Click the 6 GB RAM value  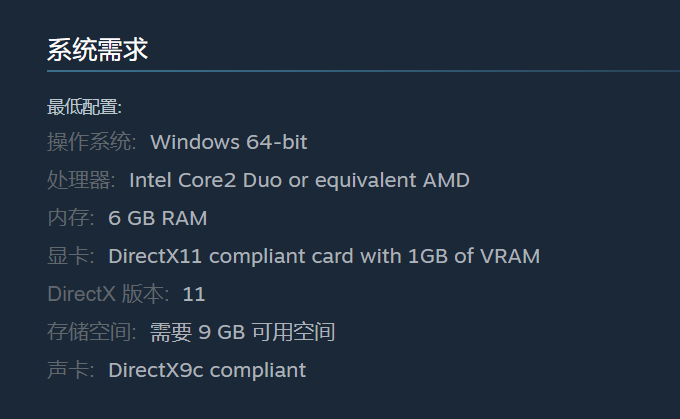tap(157, 218)
